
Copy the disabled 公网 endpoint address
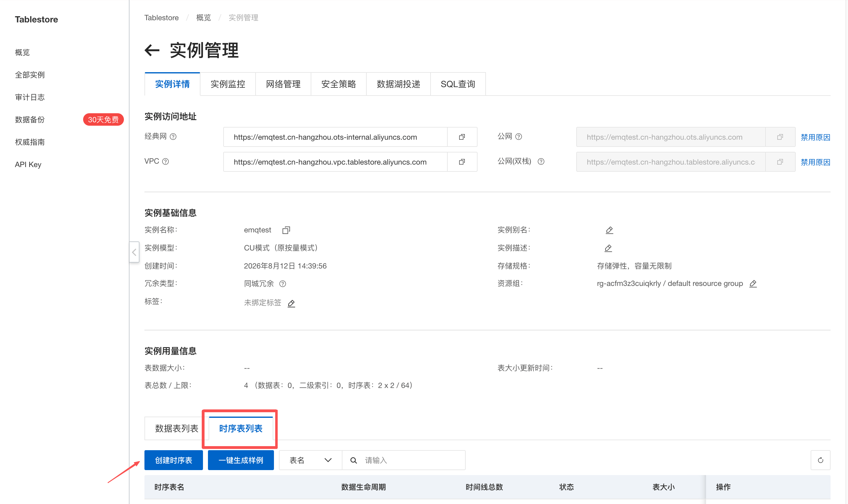(x=780, y=137)
